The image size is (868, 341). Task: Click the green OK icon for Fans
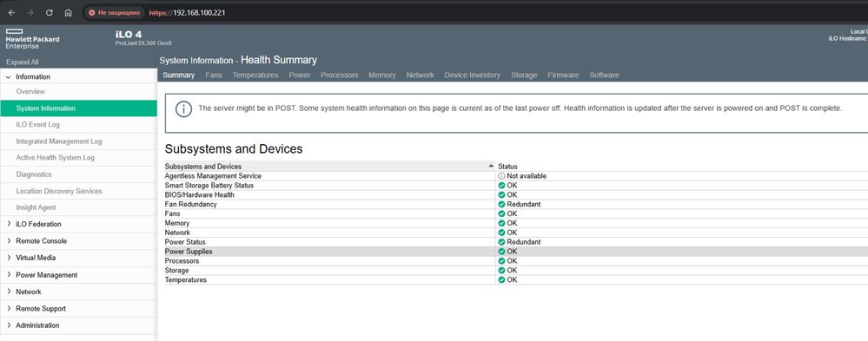(x=501, y=214)
